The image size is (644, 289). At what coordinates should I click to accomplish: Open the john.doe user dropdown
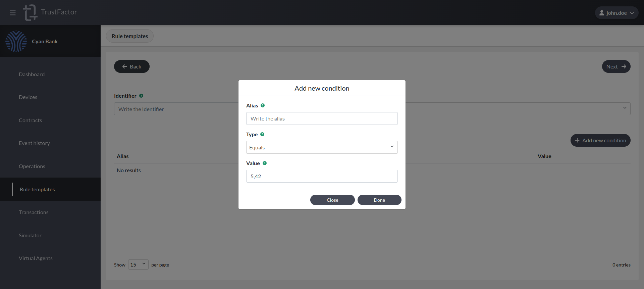tap(616, 13)
